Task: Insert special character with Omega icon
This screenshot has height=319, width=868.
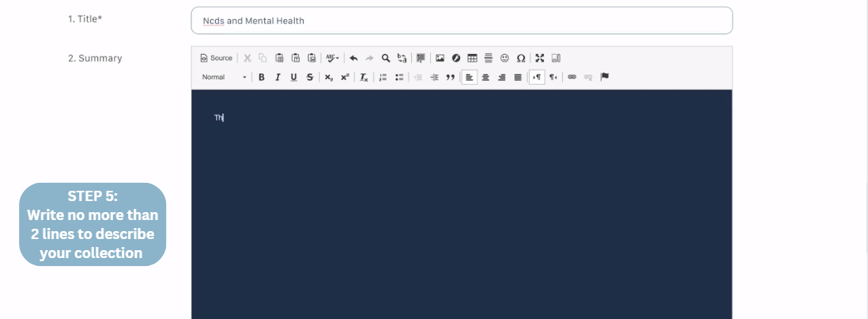Action: click(x=521, y=58)
